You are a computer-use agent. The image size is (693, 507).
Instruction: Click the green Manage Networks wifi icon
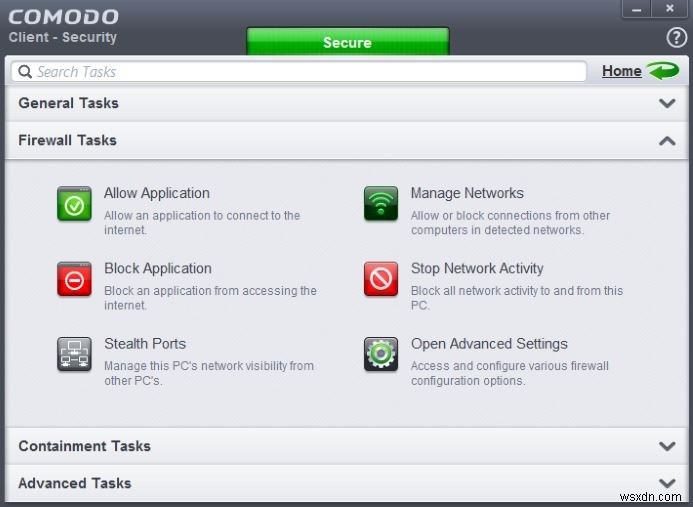[x=380, y=203]
